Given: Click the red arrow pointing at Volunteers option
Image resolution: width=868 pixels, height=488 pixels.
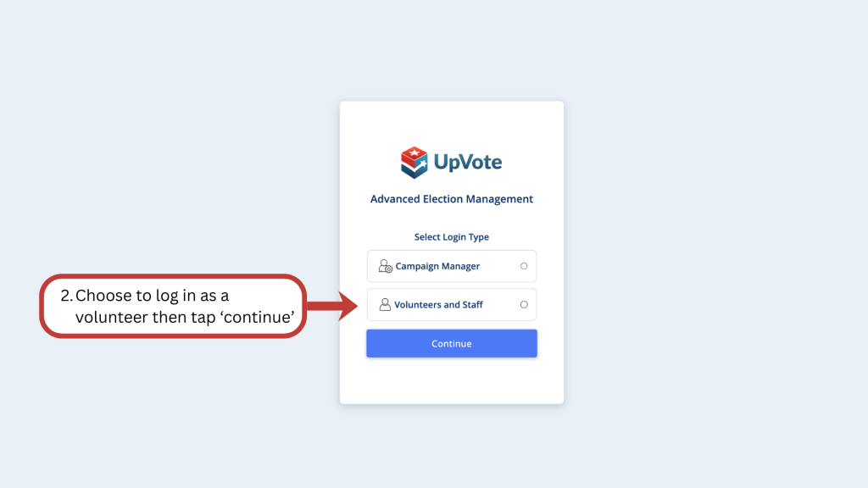Looking at the screenshot, I should tap(333, 306).
